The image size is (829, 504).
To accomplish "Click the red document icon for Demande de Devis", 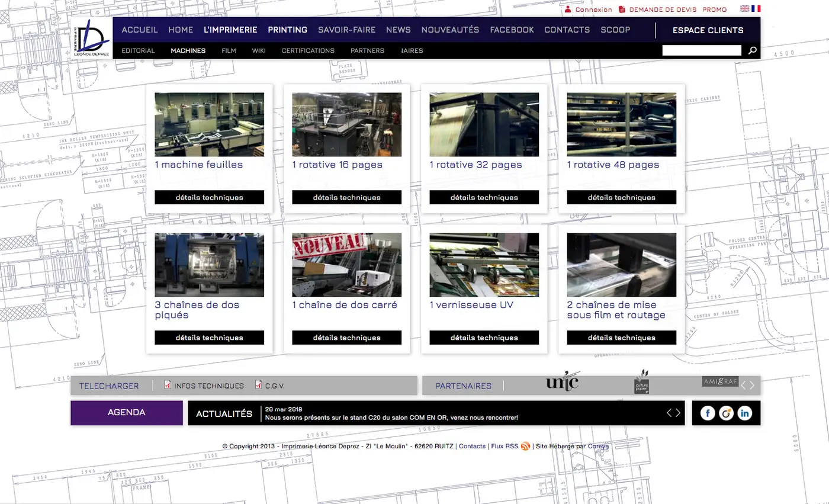I will [622, 9].
